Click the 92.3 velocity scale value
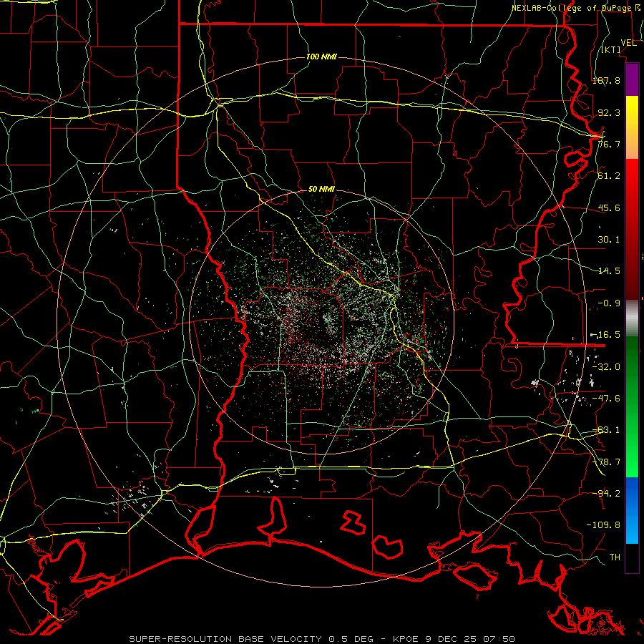 (x=609, y=112)
